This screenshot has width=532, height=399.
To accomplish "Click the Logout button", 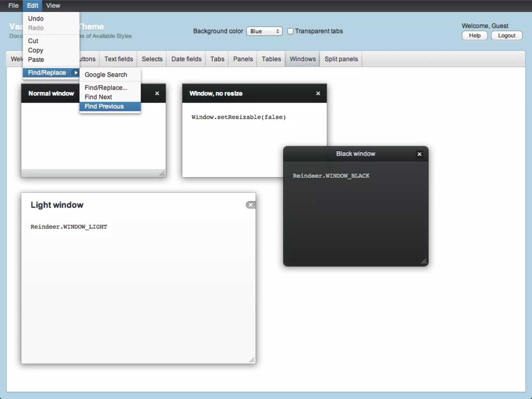I will (x=506, y=36).
